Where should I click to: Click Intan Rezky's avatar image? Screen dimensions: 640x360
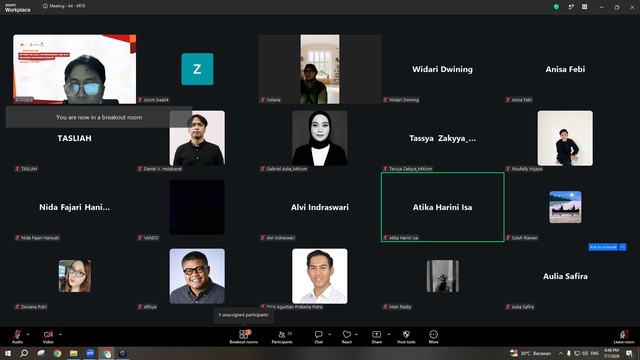click(x=442, y=276)
